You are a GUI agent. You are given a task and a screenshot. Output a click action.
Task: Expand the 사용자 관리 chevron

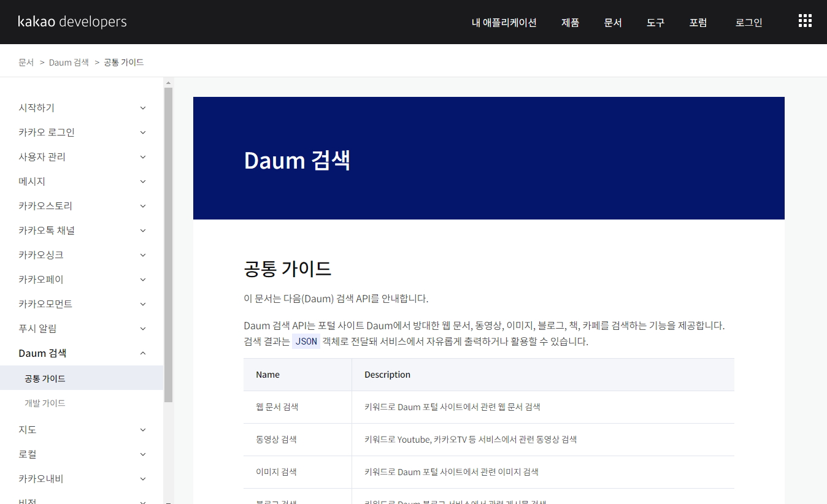coord(143,157)
